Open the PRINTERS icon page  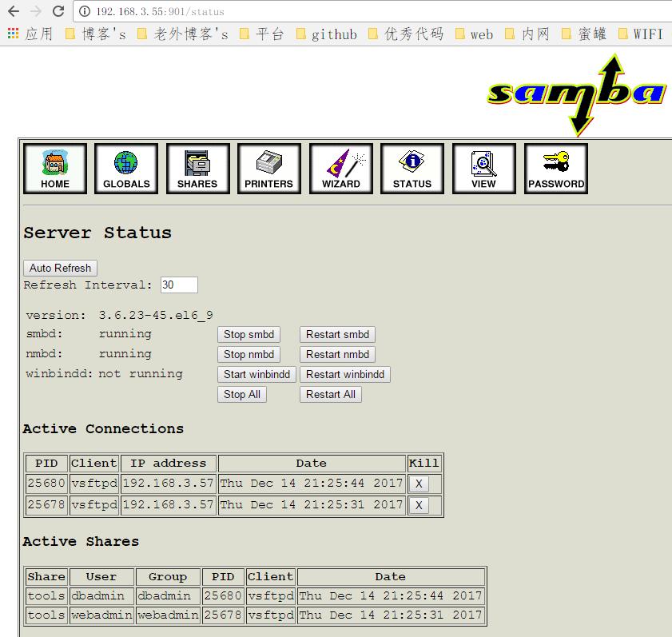click(x=269, y=169)
